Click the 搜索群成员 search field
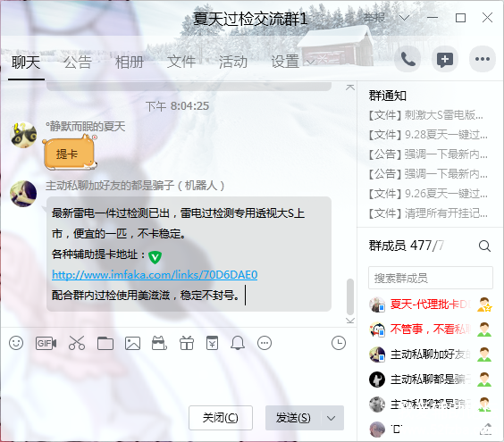504x442 pixels. pos(431,278)
